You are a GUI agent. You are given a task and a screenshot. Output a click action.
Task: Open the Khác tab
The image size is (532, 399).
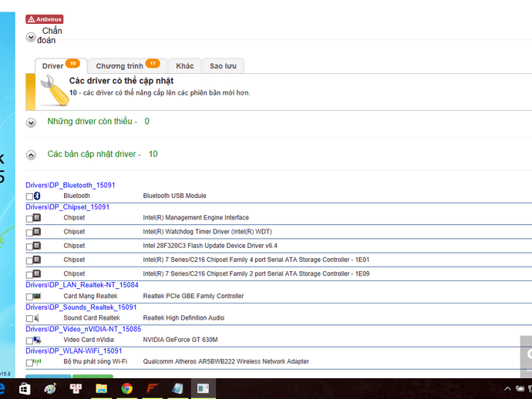point(185,65)
